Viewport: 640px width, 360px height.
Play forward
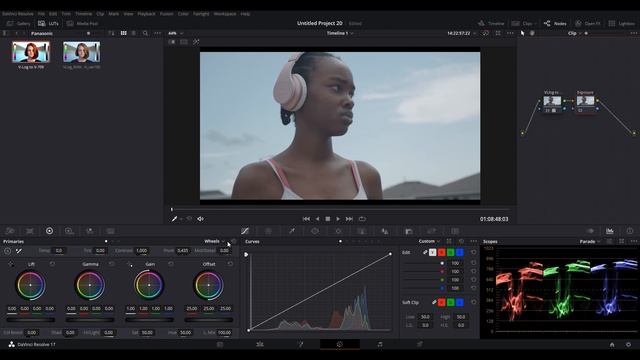[338, 219]
